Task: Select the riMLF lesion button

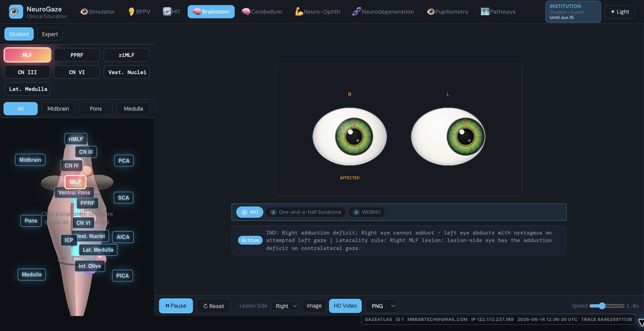Action: click(x=127, y=55)
